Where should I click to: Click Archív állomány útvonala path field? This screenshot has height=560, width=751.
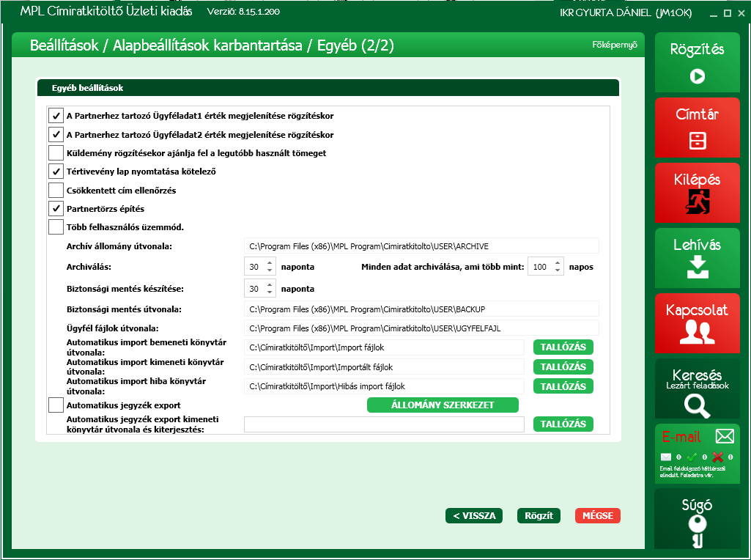[x=421, y=246]
